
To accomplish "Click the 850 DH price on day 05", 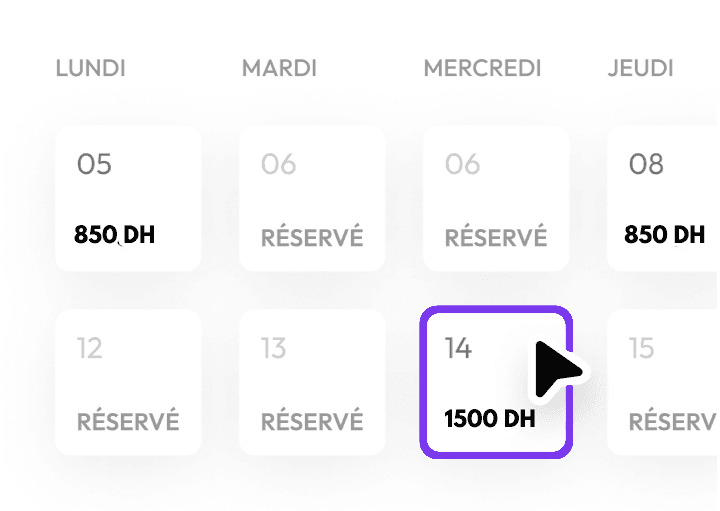I will (x=114, y=236).
